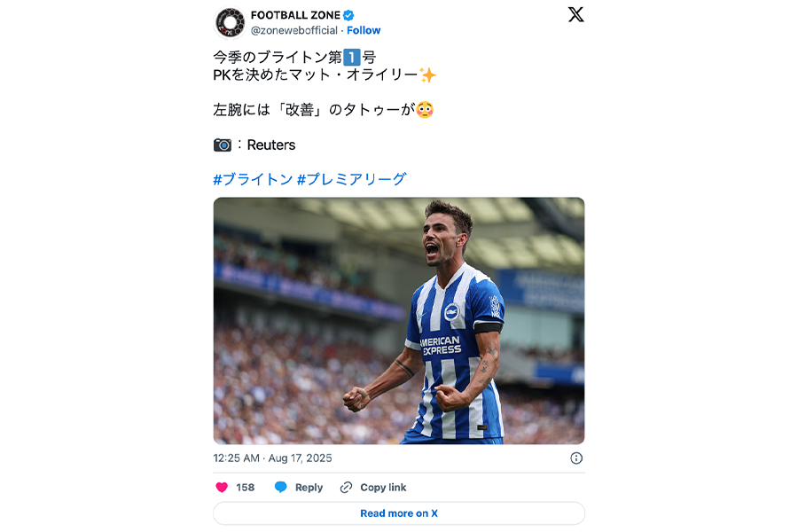The width and height of the screenshot is (798, 532).
Task: Open photo details via the circled-i info icon
Action: tap(576, 458)
